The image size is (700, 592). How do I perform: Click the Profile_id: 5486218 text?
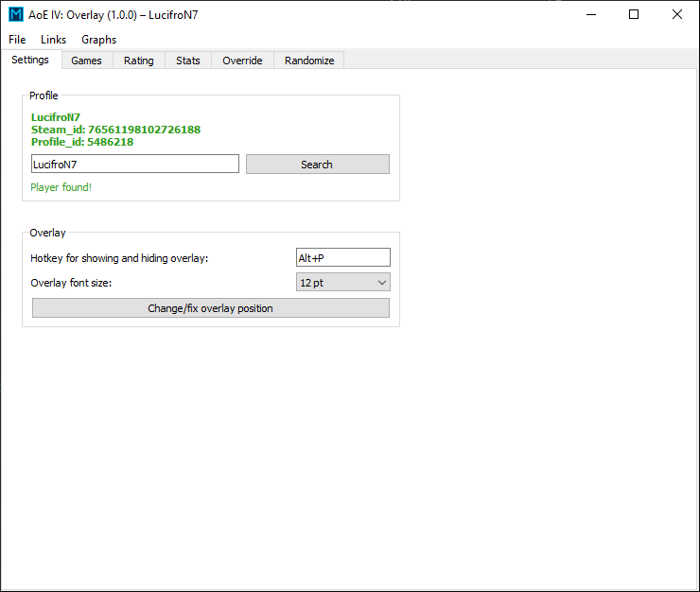[82, 142]
